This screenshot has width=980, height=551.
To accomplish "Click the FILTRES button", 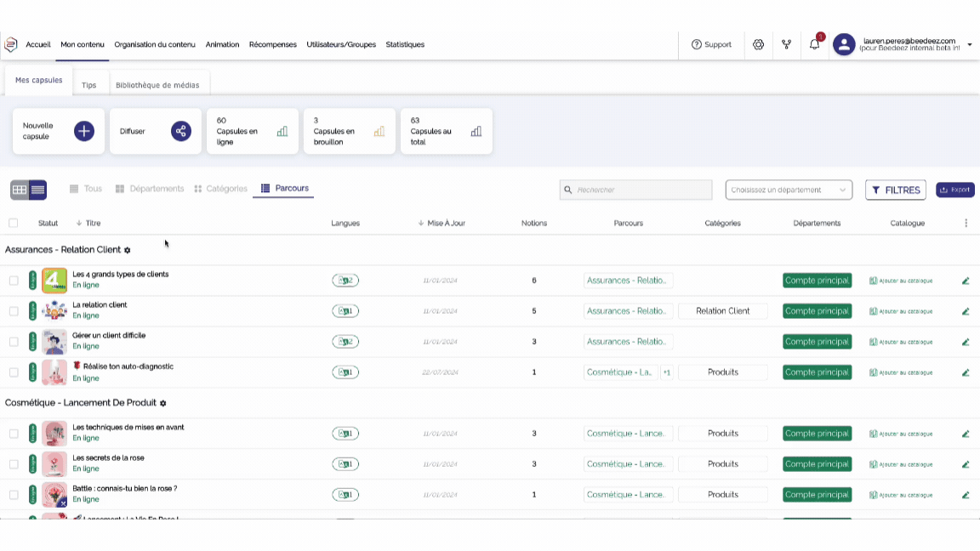I will 895,190.
